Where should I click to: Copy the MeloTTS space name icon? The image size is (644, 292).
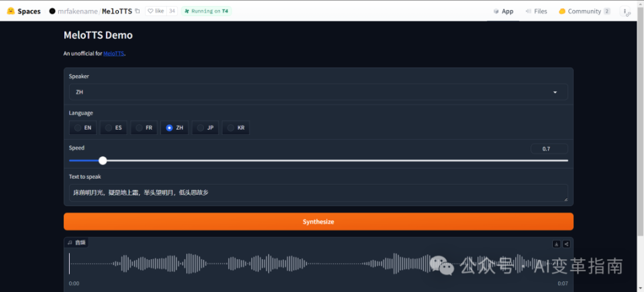point(137,11)
